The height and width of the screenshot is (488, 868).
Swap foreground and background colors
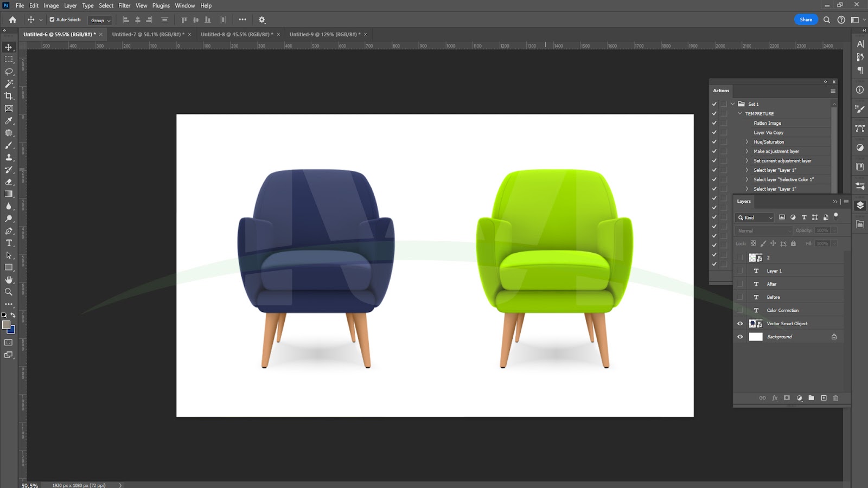(x=13, y=315)
